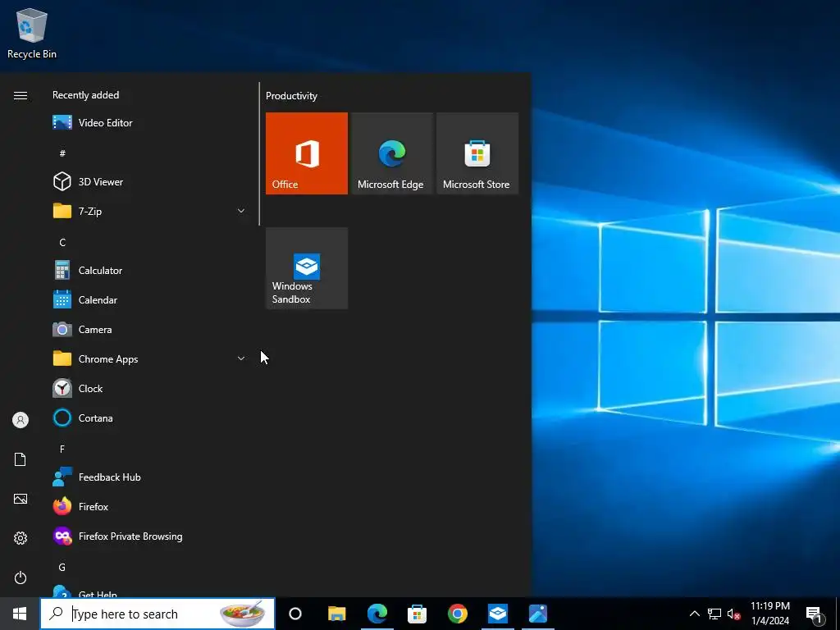Click the Start menu app list scrollbar
840x630 pixels.
(x=259, y=153)
